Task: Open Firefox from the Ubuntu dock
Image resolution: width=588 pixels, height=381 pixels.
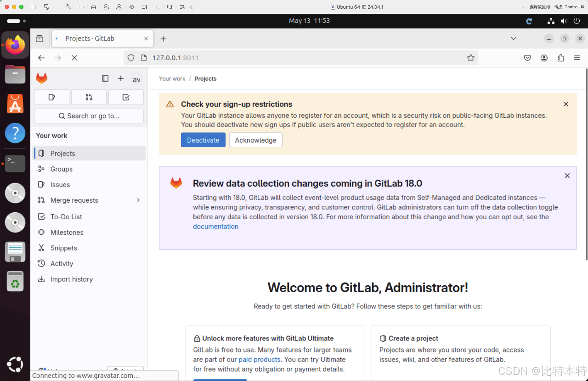Action: 15,45
